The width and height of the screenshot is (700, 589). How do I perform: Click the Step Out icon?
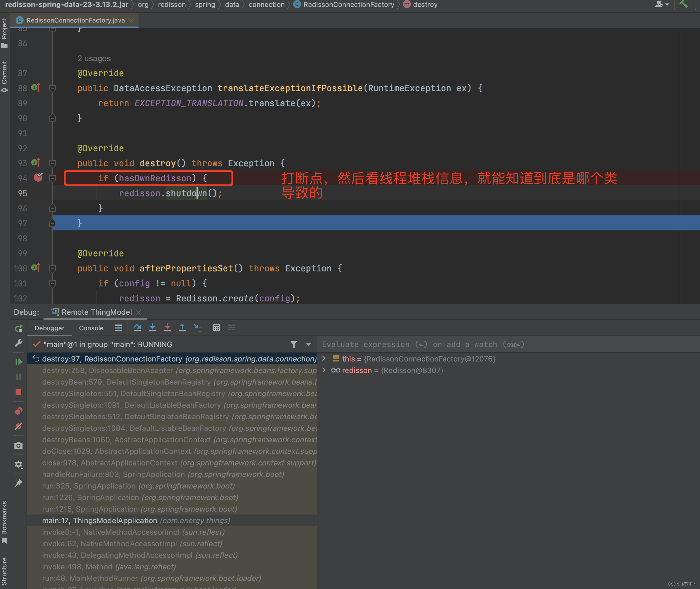[x=182, y=327]
